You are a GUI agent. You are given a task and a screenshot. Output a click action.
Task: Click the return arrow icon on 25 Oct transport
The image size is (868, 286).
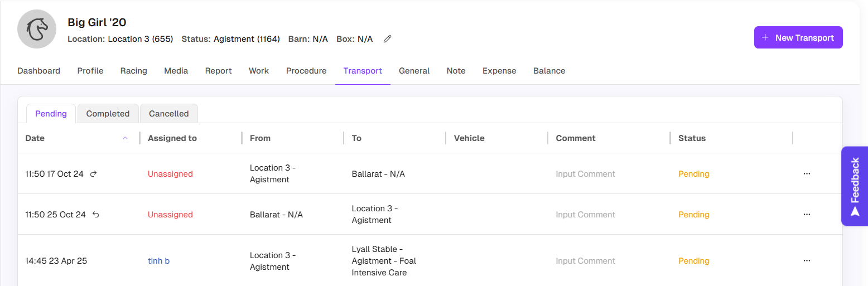96,215
